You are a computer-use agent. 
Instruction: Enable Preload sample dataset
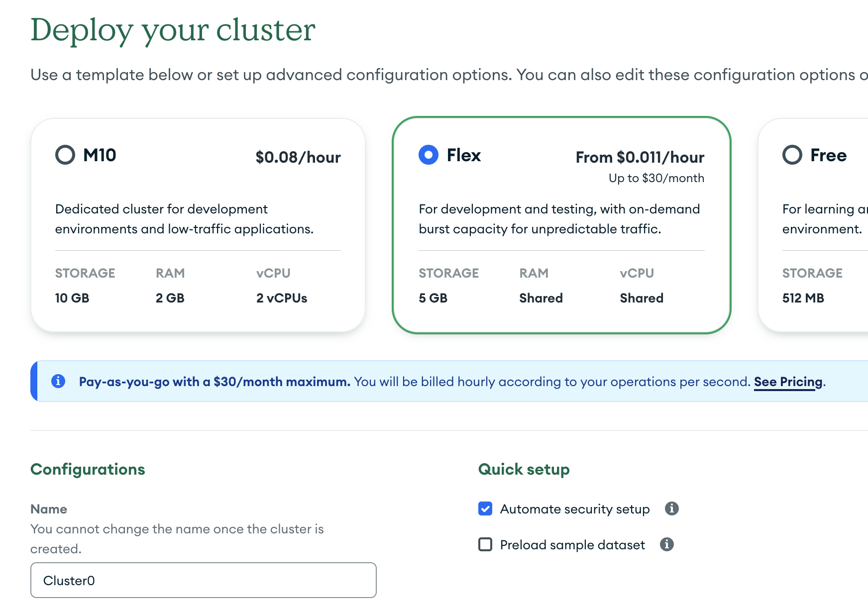pos(485,545)
